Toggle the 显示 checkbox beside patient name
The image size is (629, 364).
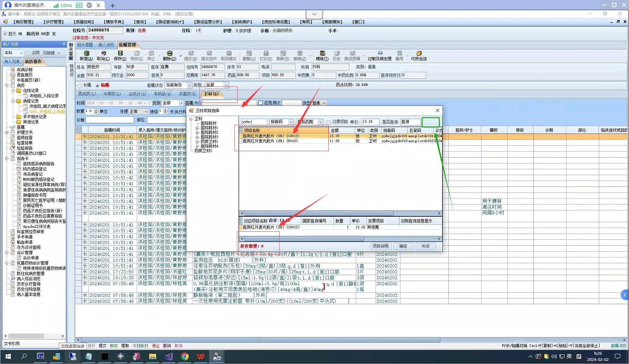[x=5, y=34]
